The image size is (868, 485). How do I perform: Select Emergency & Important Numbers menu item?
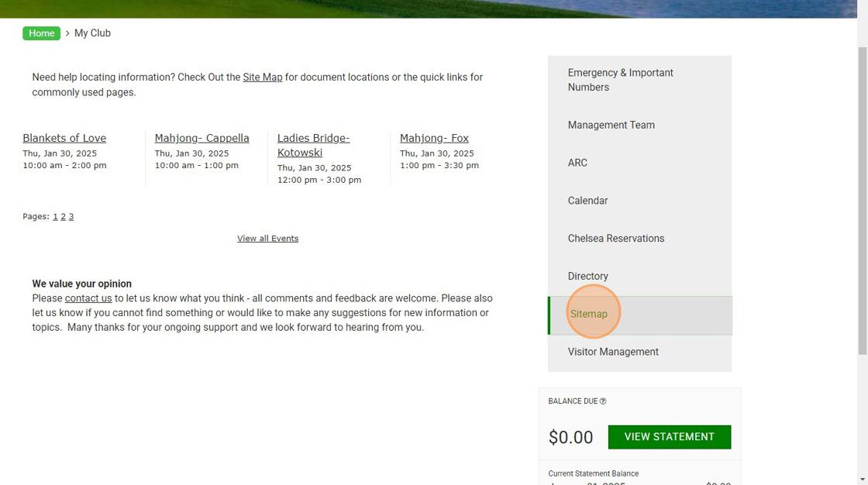pos(620,80)
